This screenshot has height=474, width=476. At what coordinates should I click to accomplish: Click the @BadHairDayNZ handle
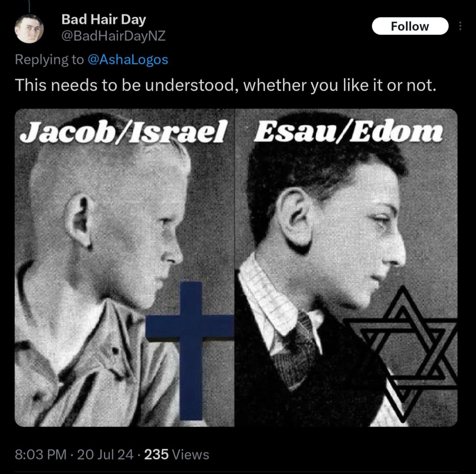(113, 36)
